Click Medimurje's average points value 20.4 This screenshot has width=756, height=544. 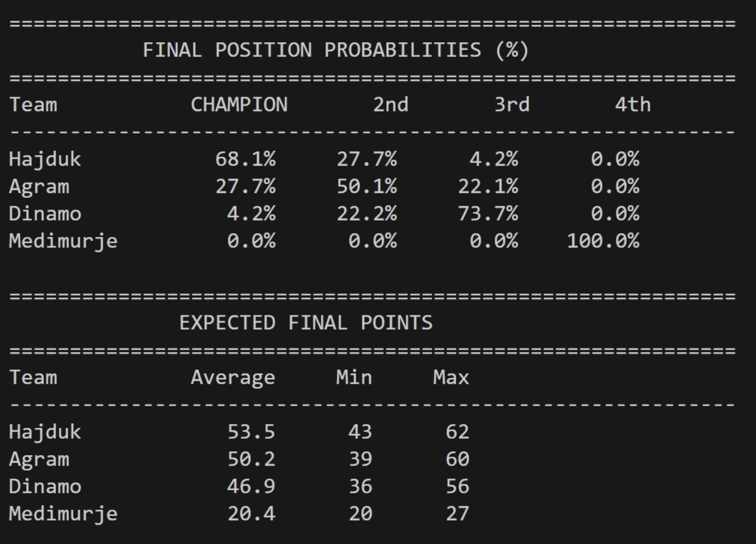251,513
